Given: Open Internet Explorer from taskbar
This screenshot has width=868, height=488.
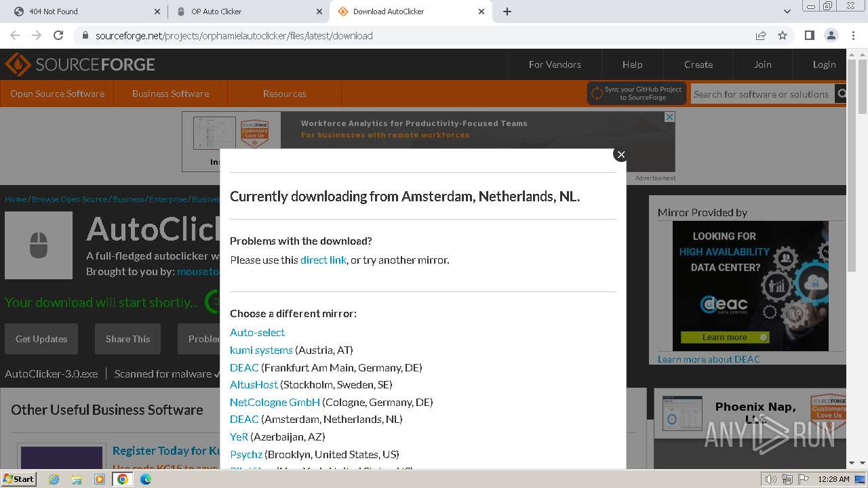Looking at the screenshot, I should pyautogui.click(x=54, y=479).
